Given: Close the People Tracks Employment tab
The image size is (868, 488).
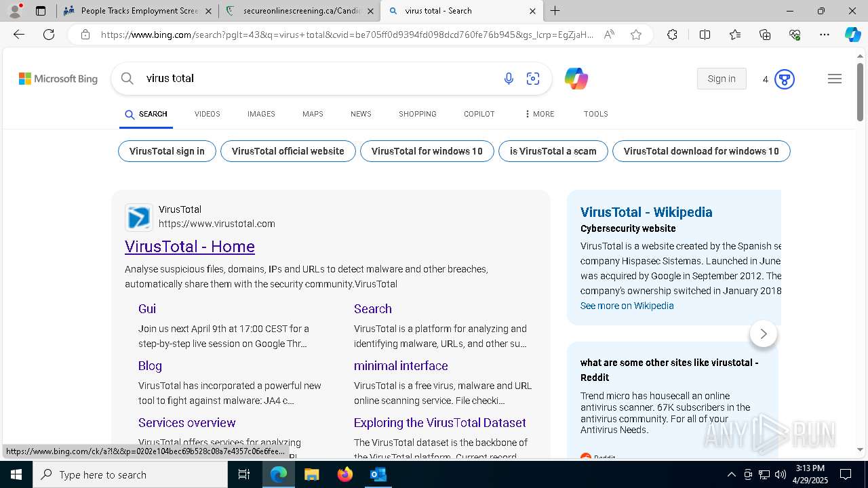Looking at the screenshot, I should tap(208, 11).
